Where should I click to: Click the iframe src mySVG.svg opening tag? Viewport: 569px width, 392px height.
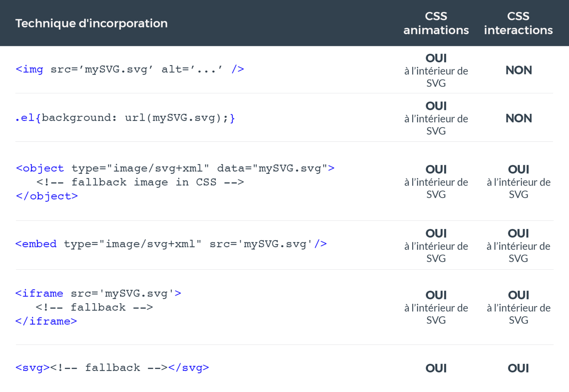98,293
